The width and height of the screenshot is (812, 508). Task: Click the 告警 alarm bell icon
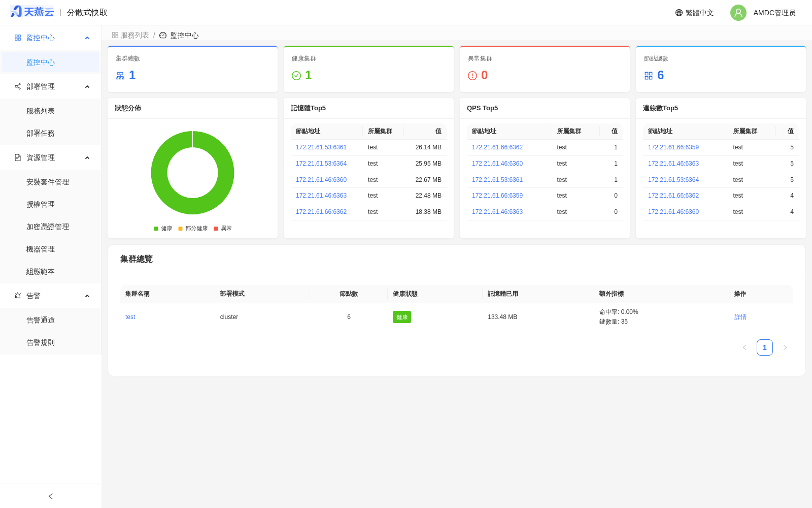18,296
